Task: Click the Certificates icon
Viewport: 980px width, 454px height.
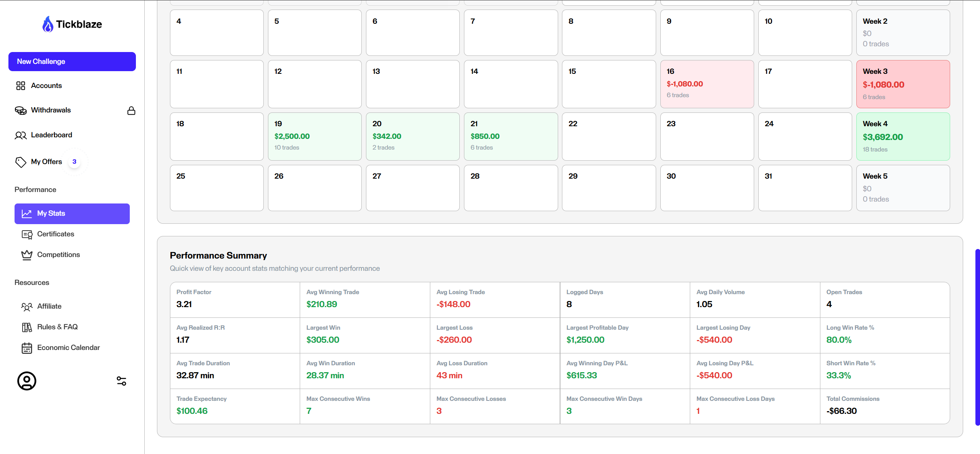Action: tap(27, 234)
